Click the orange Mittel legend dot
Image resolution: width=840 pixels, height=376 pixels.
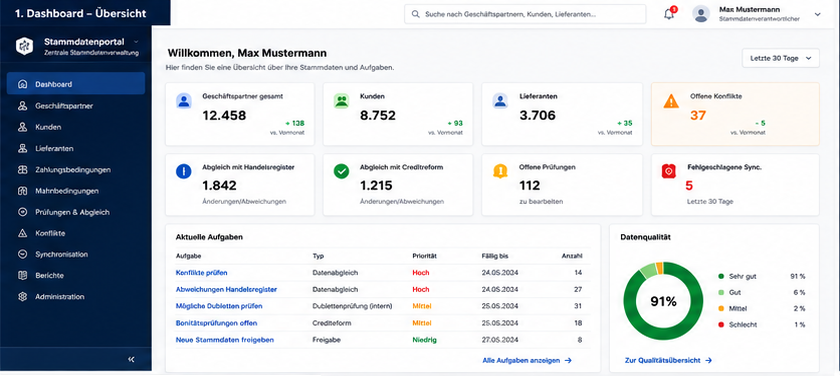[x=721, y=309]
